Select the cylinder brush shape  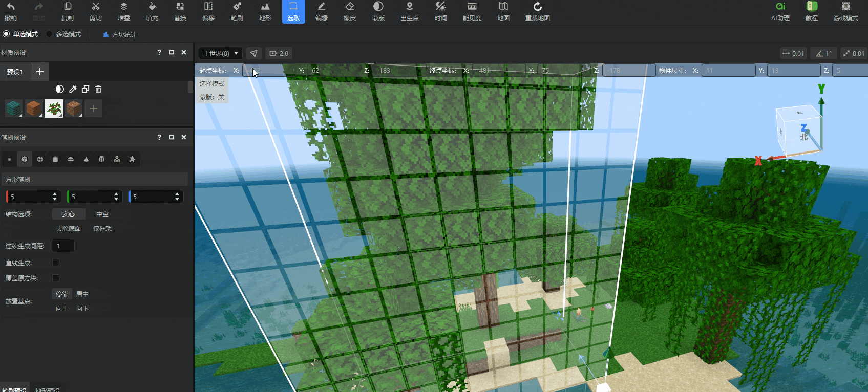tap(55, 159)
